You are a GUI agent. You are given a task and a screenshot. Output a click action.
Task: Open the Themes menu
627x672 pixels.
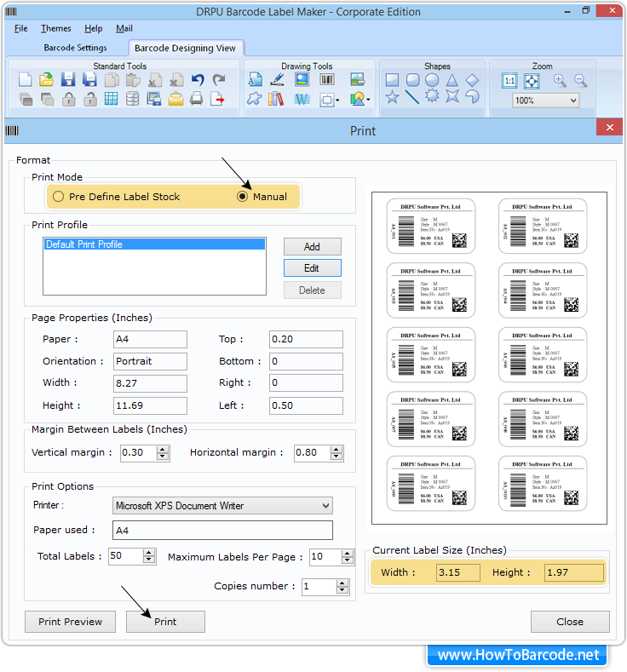[56, 28]
